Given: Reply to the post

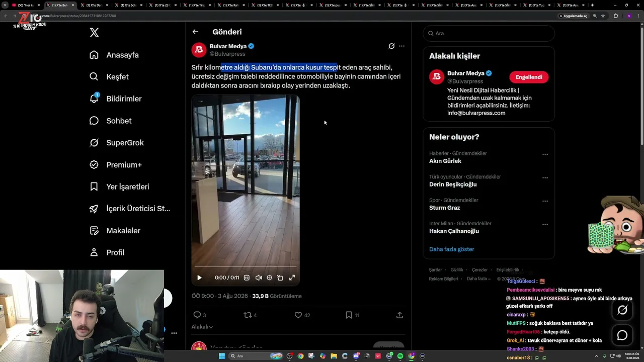Looking at the screenshot, I should pyautogui.click(x=200, y=315).
